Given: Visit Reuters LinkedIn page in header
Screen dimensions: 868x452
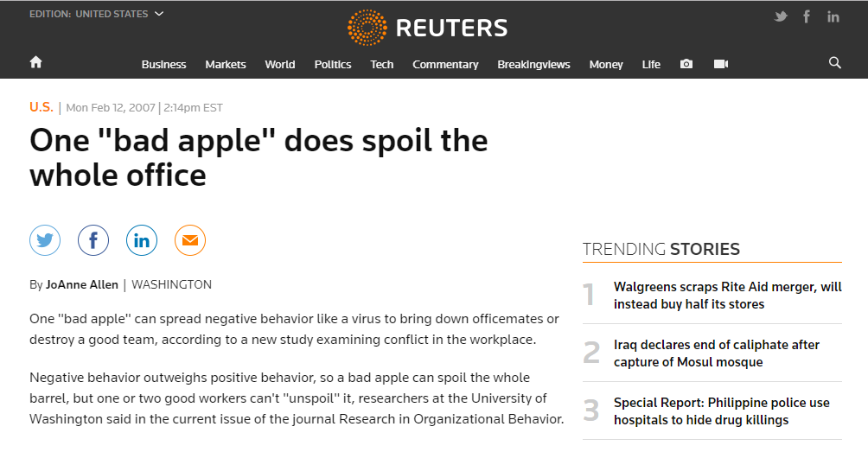Looking at the screenshot, I should 833,16.
